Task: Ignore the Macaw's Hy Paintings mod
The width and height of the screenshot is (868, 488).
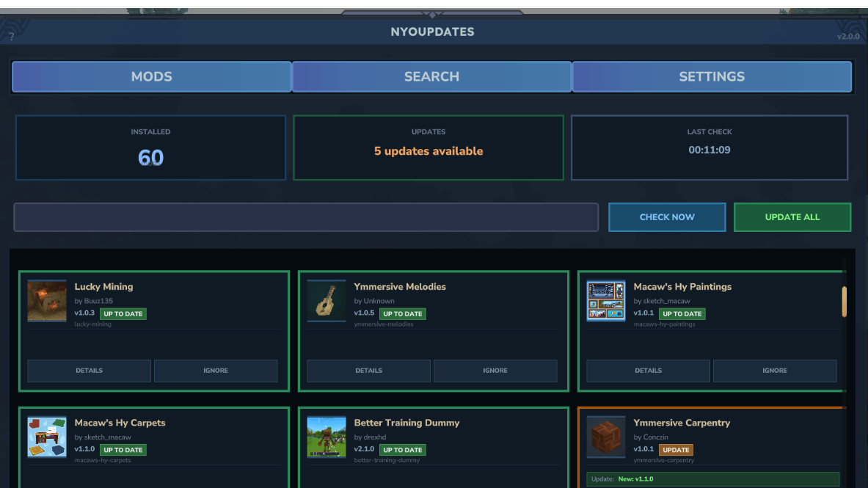Action: tap(775, 371)
